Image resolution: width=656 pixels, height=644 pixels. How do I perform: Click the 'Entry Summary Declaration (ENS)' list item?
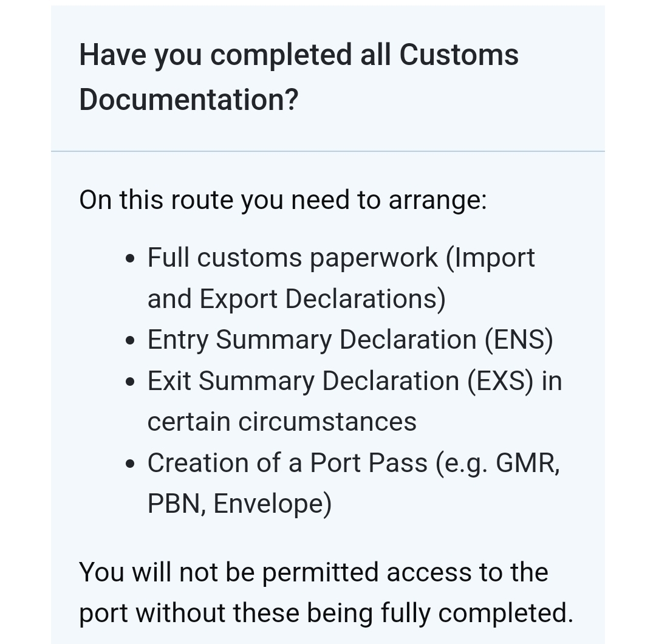[350, 340]
